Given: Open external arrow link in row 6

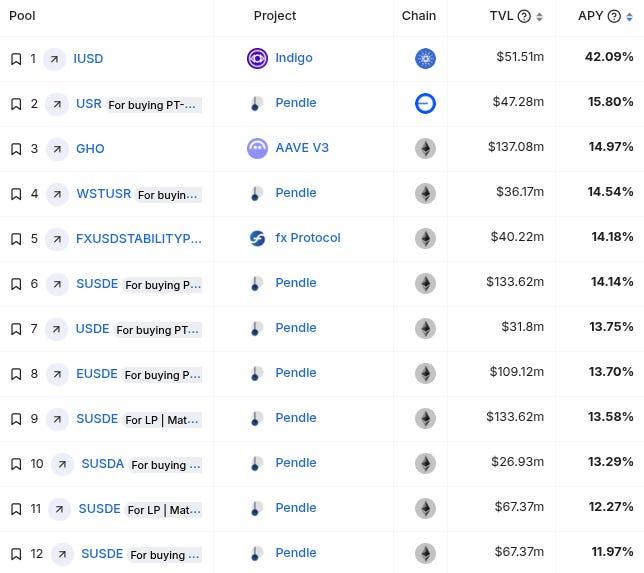Looking at the screenshot, I should [57, 284].
